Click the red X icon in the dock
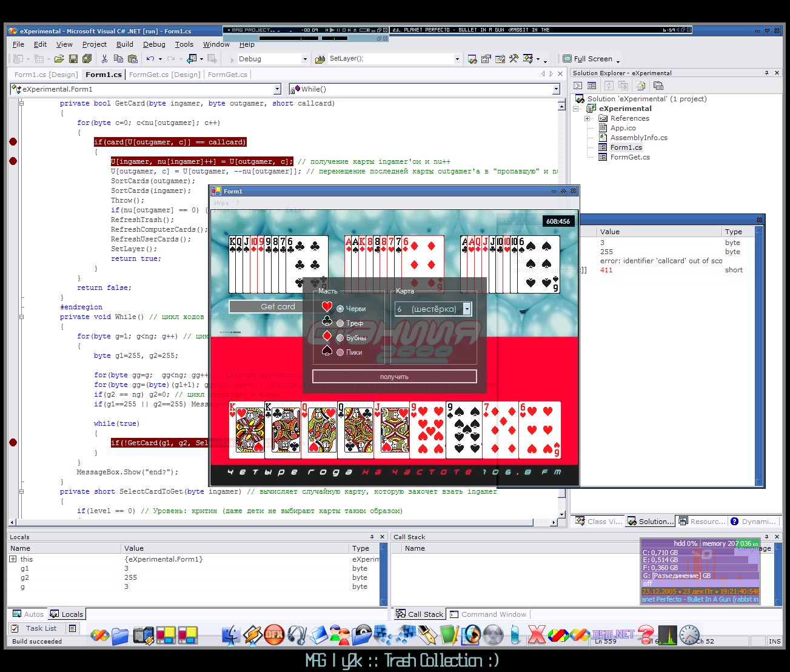The width and height of the screenshot is (790, 672). [537, 635]
